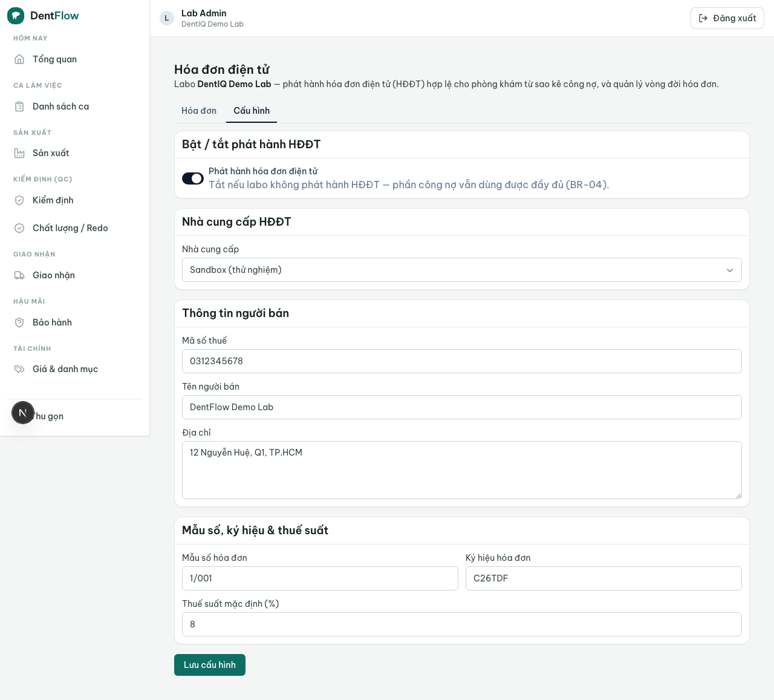Open Danh sách ca menu item

point(75,106)
